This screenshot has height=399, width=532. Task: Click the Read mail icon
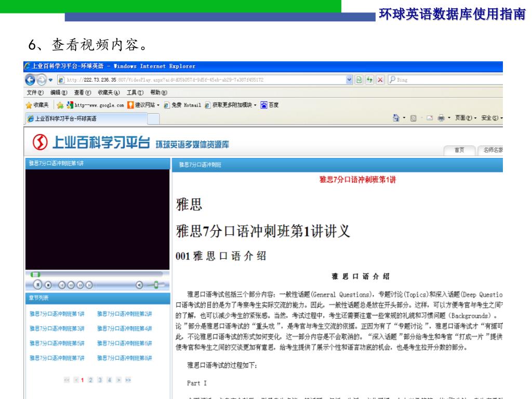[430, 118]
